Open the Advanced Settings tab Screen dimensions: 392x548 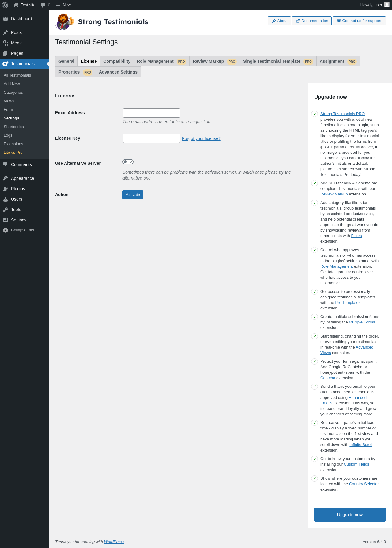pyautogui.click(x=118, y=72)
